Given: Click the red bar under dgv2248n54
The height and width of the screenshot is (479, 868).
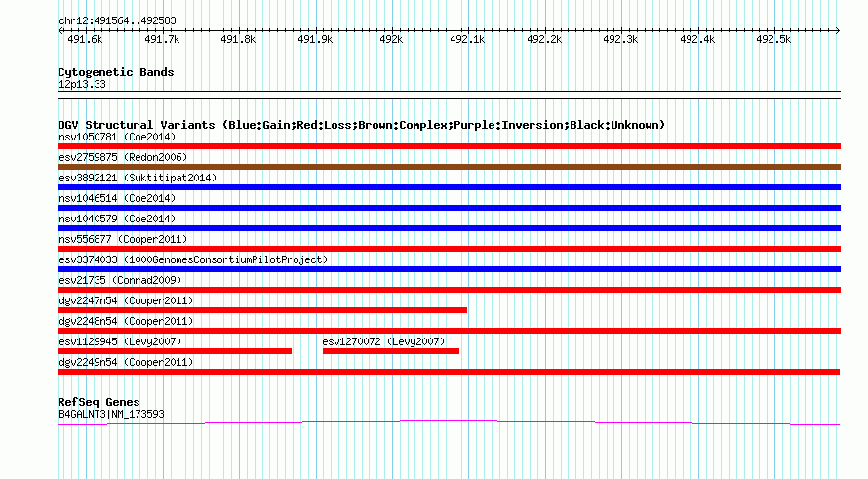Looking at the screenshot, I should (x=449, y=331).
